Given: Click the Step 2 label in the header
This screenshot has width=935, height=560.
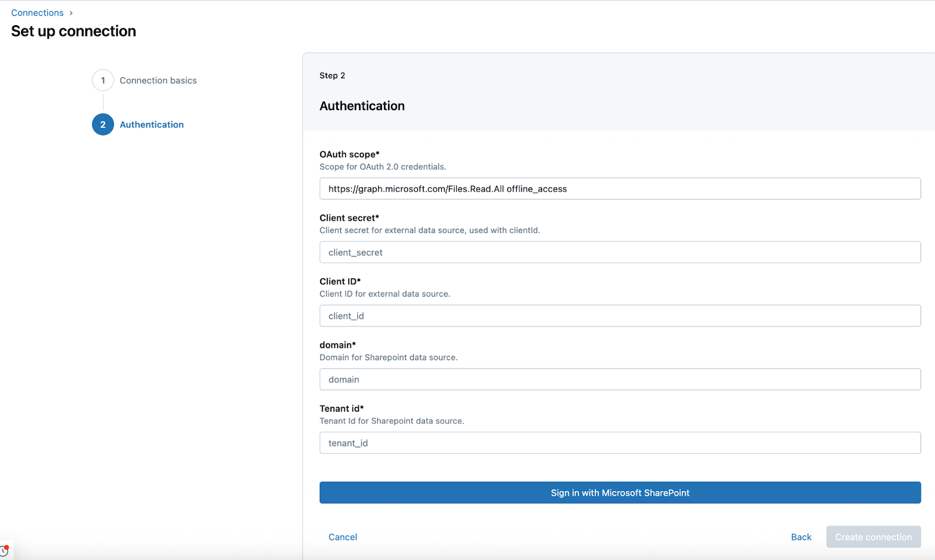Looking at the screenshot, I should pos(332,75).
